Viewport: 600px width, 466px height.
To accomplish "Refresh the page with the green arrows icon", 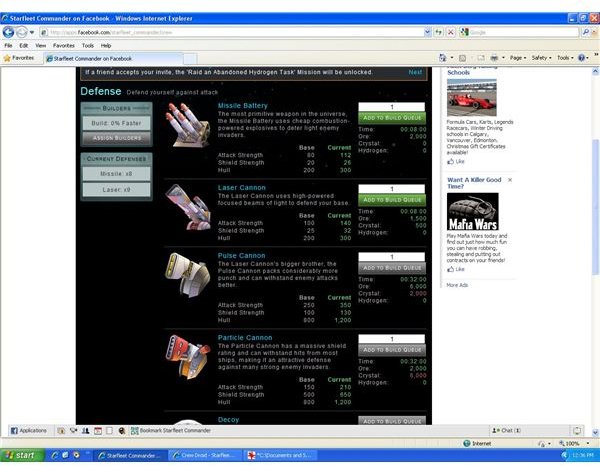I will click(x=439, y=33).
